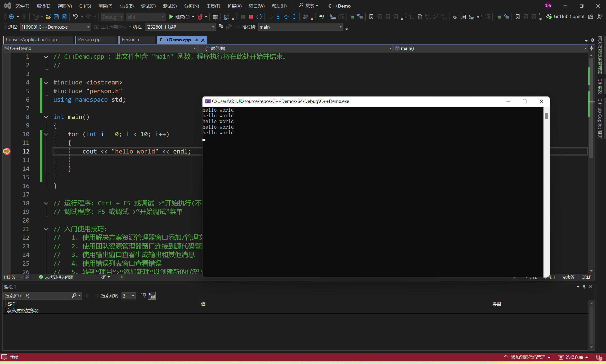
Task: Click the 添加要监视的项 watch row
Action: (101, 311)
